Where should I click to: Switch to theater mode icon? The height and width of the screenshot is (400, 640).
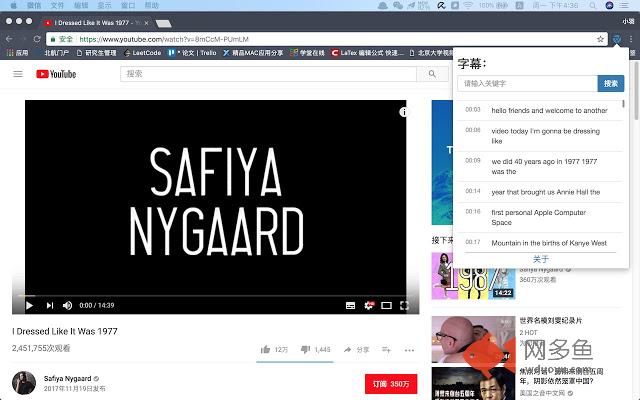coord(387,305)
